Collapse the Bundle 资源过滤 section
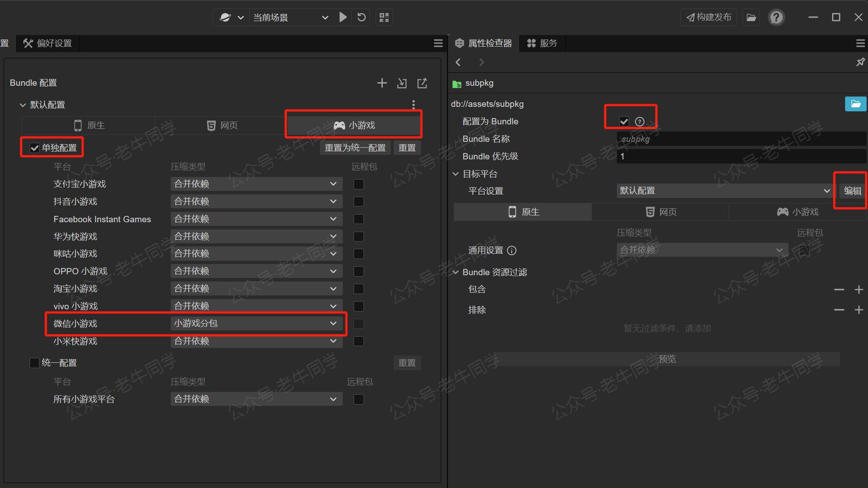 (x=456, y=272)
